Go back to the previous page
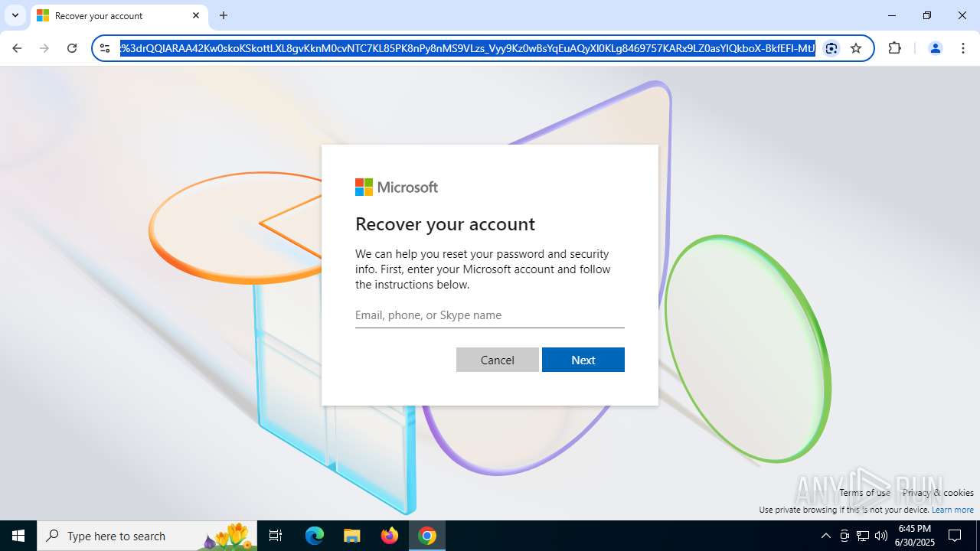 pos(17,48)
